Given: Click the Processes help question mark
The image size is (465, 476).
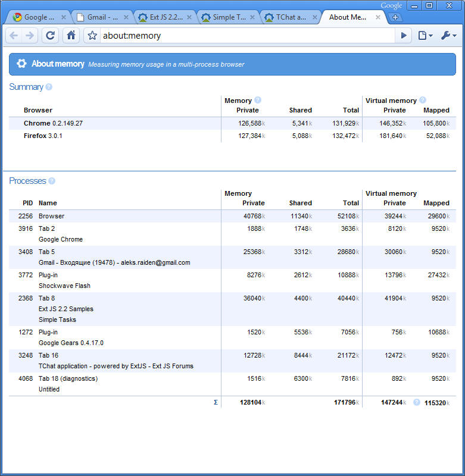Looking at the screenshot, I should coord(52,181).
